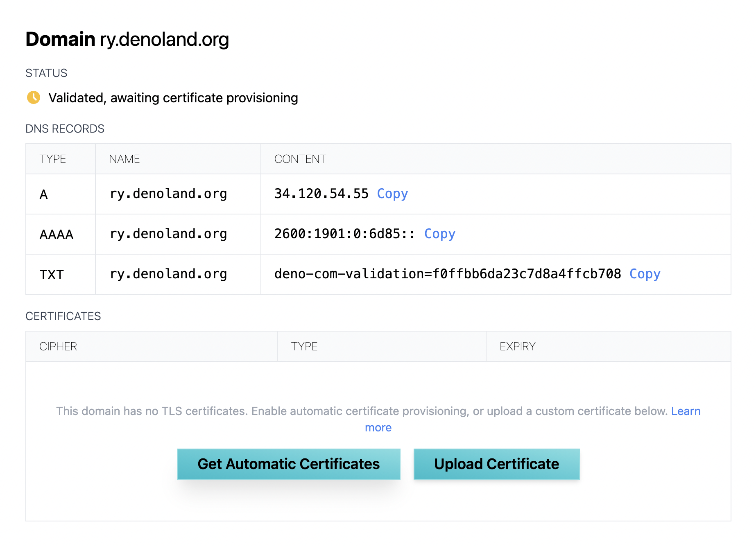
Task: Click the awaiting certificate provisioning status text
Action: (x=173, y=98)
